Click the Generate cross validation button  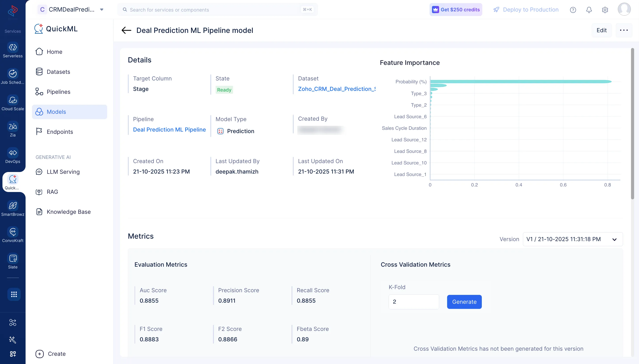point(464,302)
